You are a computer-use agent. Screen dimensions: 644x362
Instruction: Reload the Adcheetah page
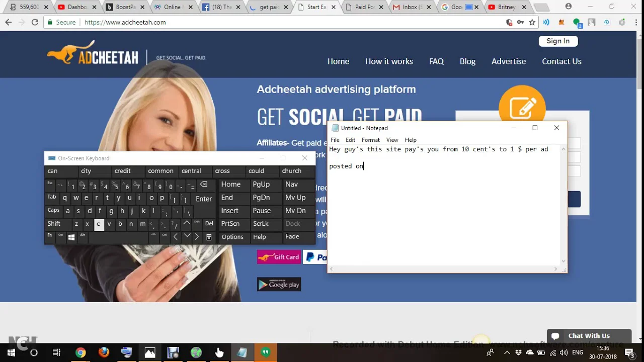point(35,22)
